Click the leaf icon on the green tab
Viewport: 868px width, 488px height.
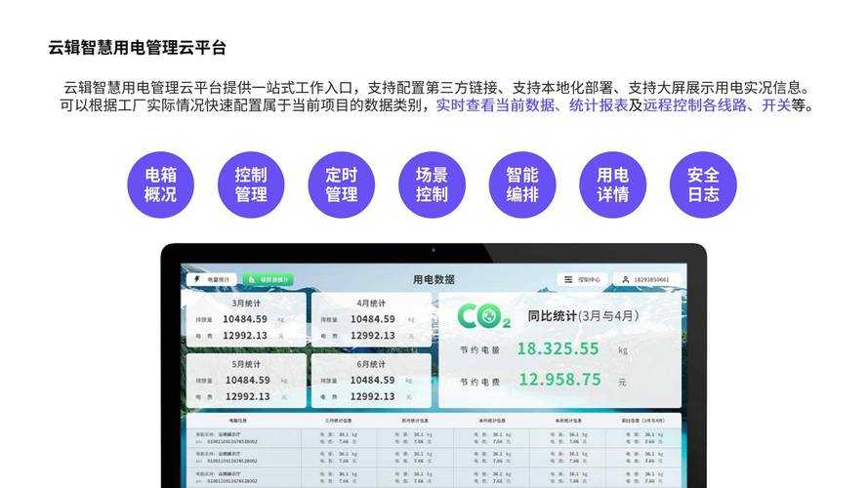pyautogui.click(x=253, y=279)
